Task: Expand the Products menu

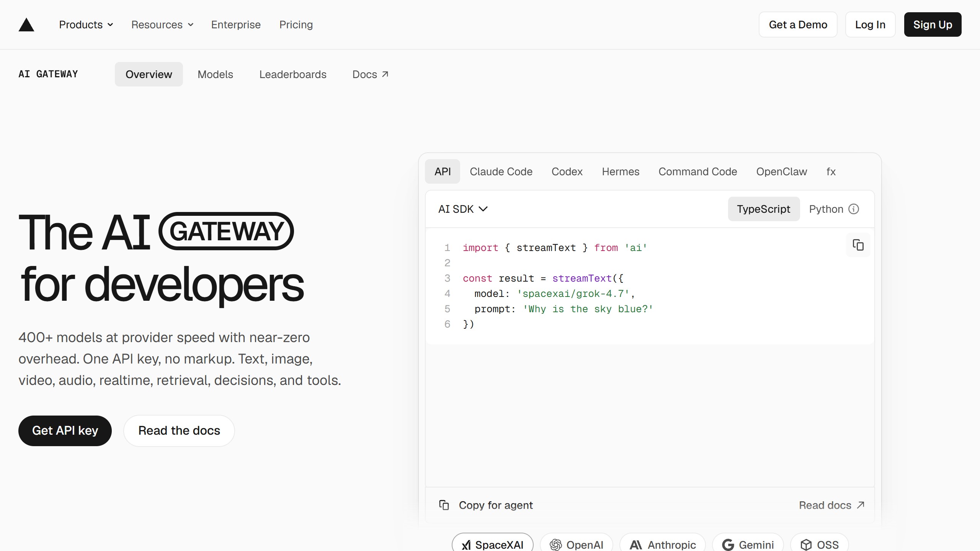Action: tap(86, 25)
